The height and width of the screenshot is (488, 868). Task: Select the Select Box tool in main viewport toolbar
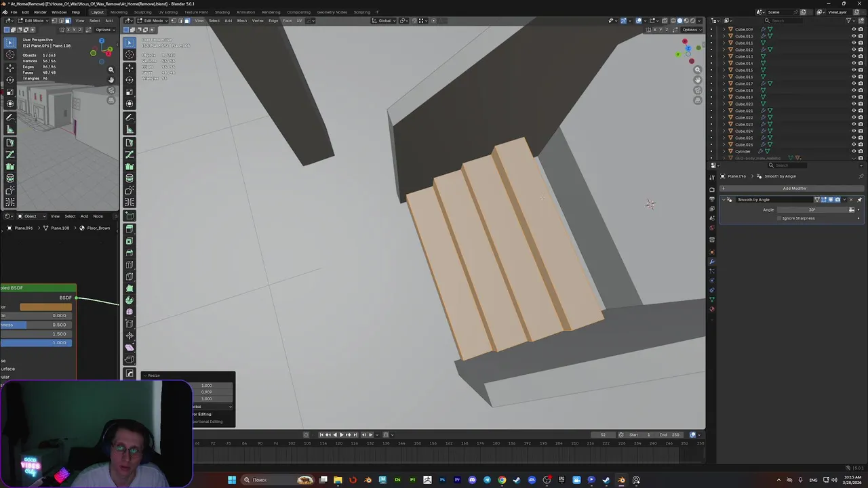click(130, 42)
